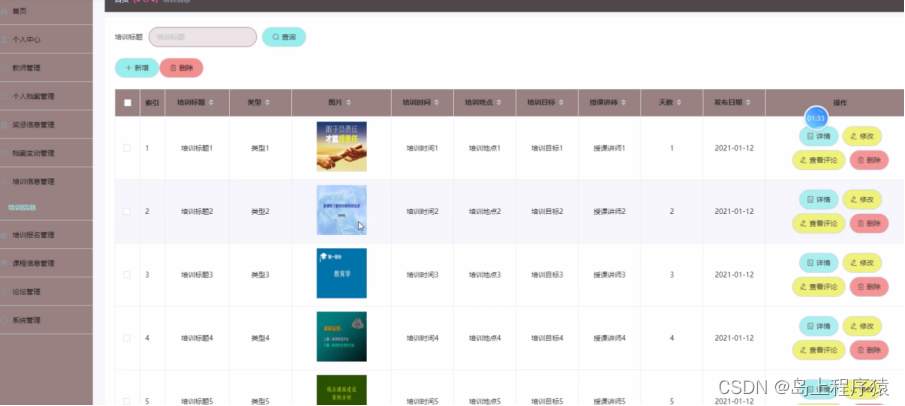This screenshot has height=406, width=905.
Task: Click the 培训地点3 cell text
Action: [485, 275]
